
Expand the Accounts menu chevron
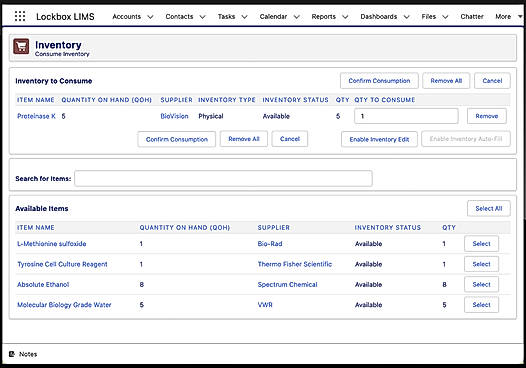coord(150,17)
